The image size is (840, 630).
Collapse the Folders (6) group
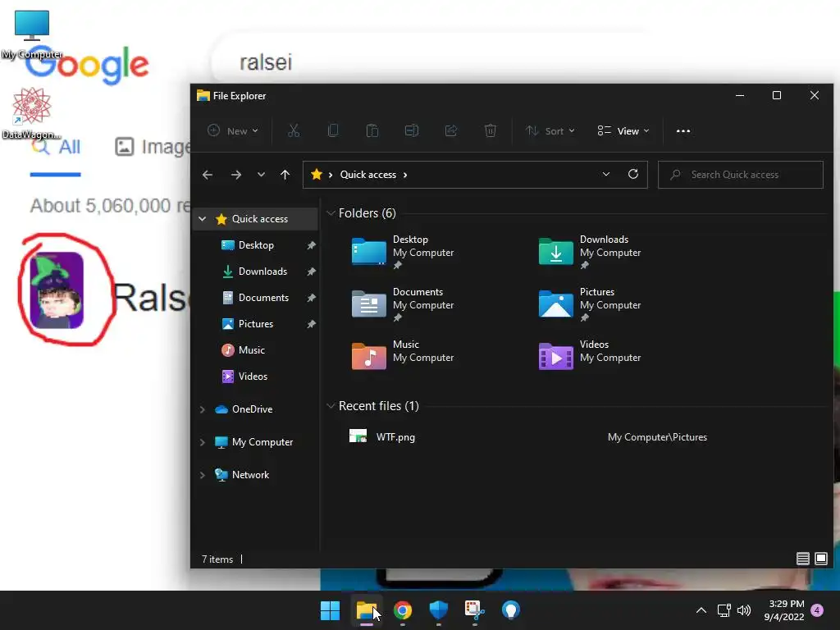[331, 213]
